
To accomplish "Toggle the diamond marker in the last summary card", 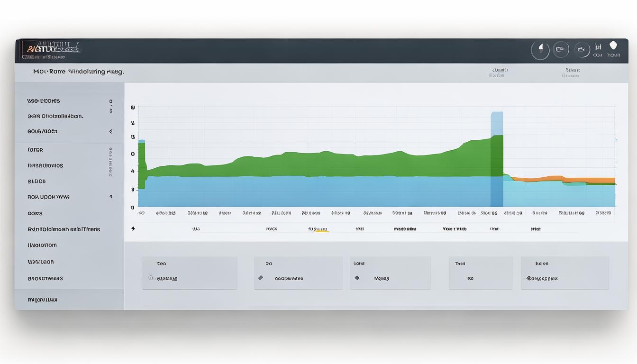I will 528,278.
